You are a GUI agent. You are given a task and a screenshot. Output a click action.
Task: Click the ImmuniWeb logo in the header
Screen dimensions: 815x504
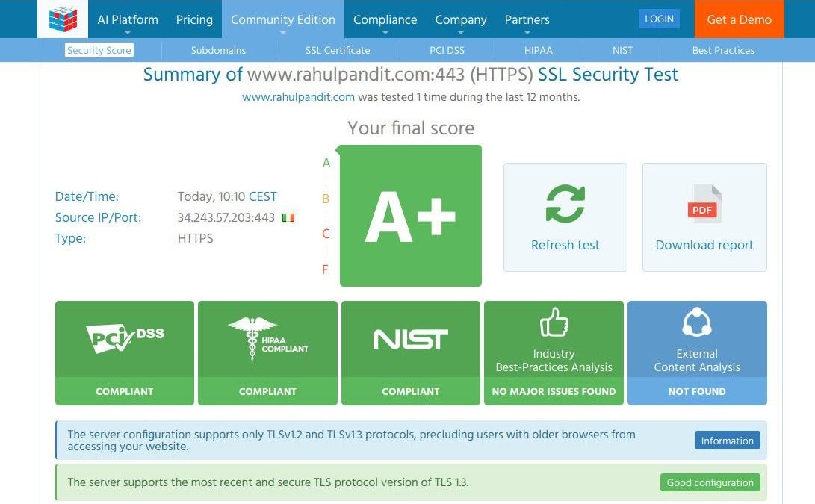click(63, 19)
